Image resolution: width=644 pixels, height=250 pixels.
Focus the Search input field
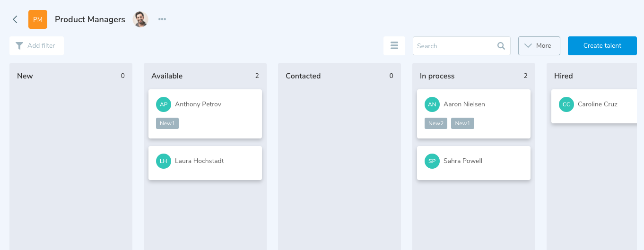pos(454,46)
